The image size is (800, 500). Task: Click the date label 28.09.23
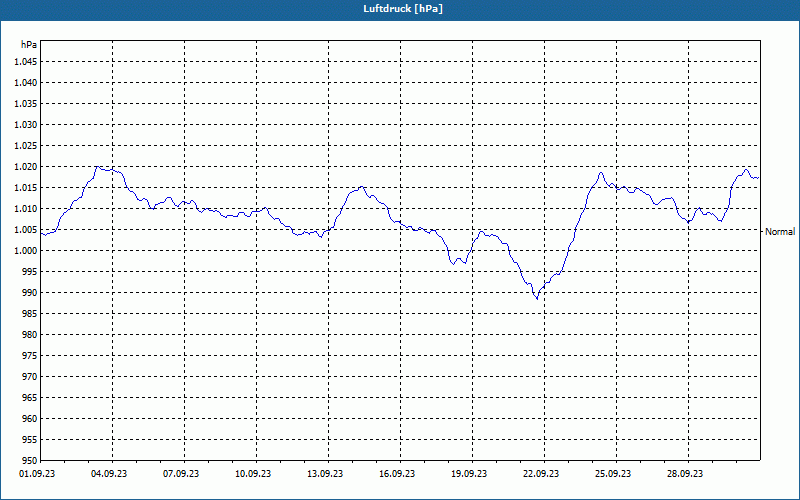(x=685, y=474)
